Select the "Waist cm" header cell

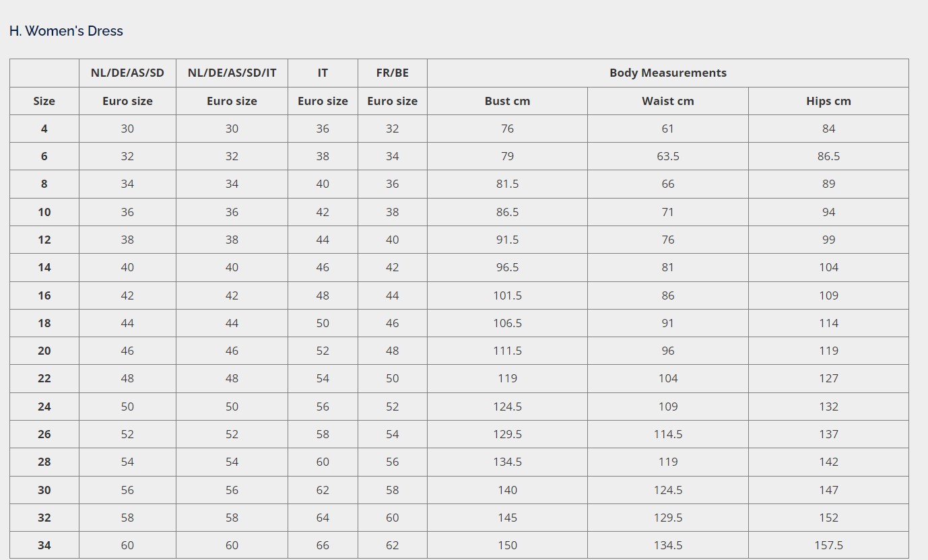(667, 101)
